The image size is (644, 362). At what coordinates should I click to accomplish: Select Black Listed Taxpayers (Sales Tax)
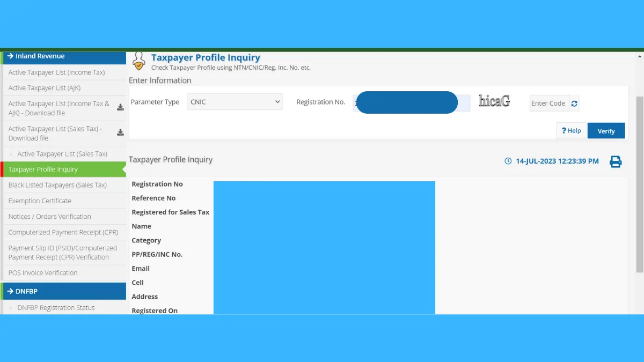click(x=57, y=185)
